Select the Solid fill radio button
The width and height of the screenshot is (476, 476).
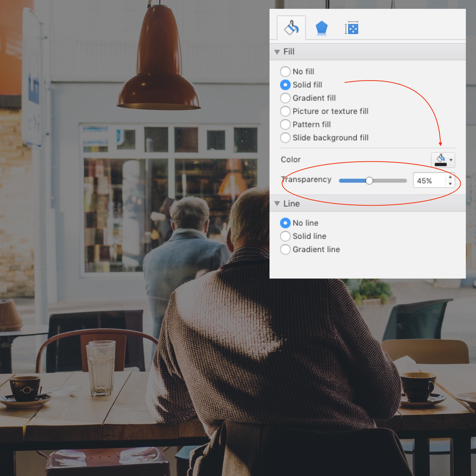tap(285, 85)
